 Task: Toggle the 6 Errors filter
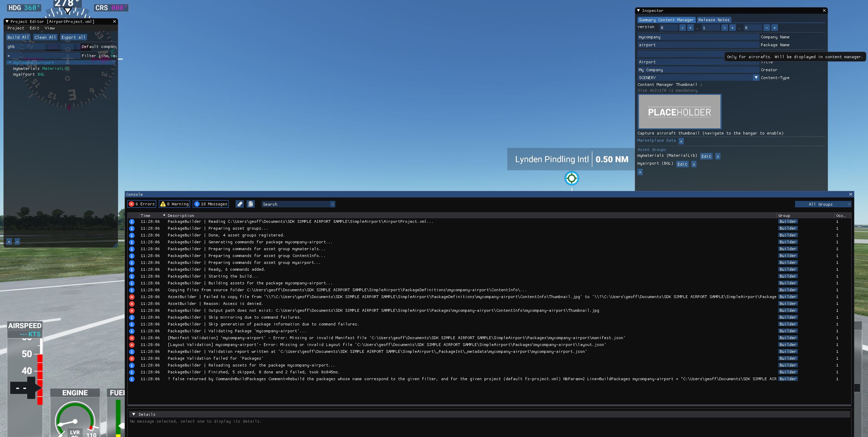click(142, 204)
